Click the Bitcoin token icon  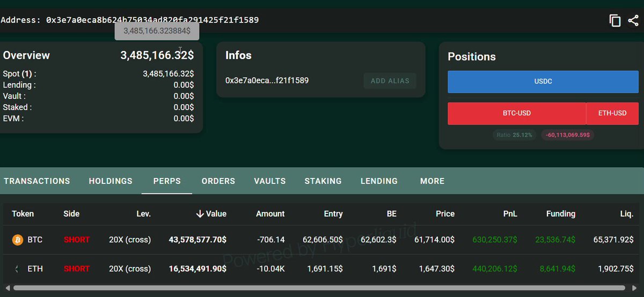pos(18,240)
